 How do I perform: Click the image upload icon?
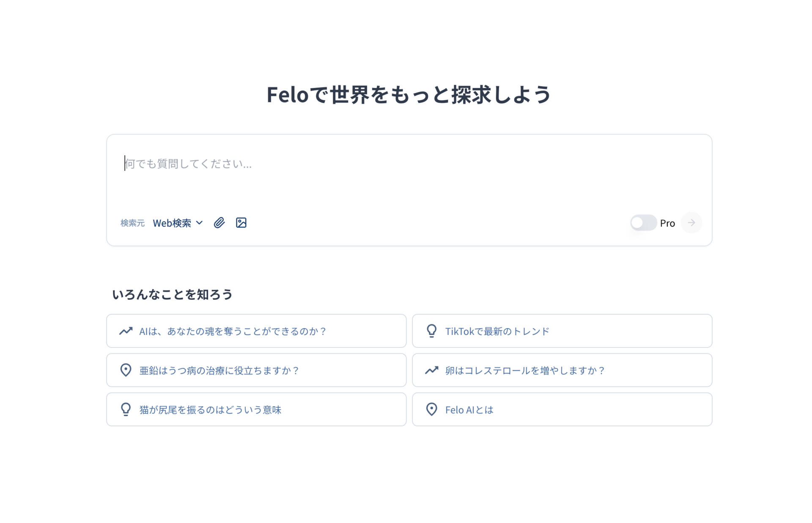[x=241, y=223]
